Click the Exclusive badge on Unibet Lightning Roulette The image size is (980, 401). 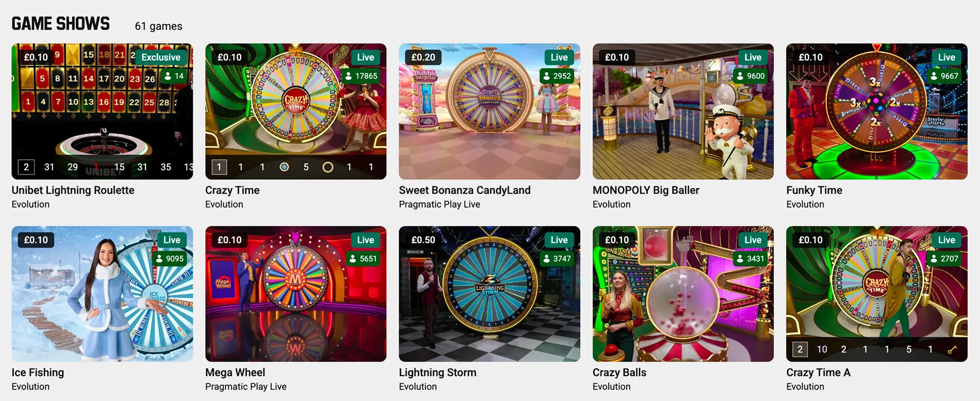click(x=161, y=57)
